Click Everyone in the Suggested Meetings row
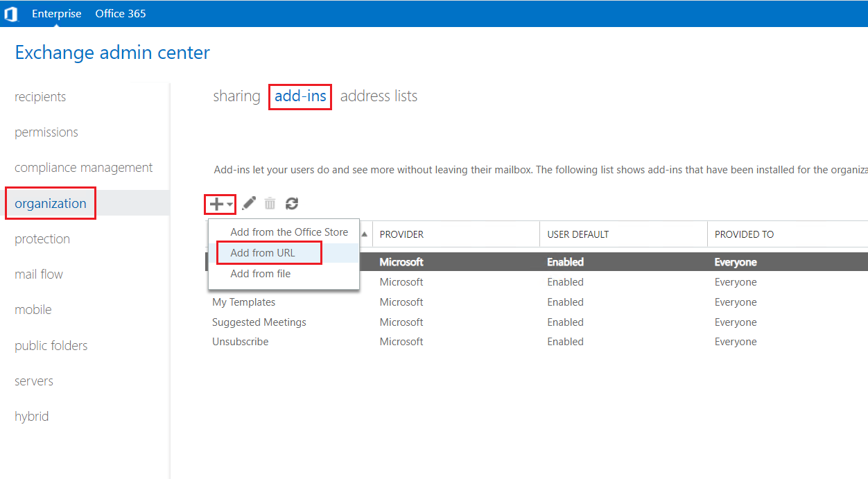The image size is (868, 479). [x=736, y=322]
